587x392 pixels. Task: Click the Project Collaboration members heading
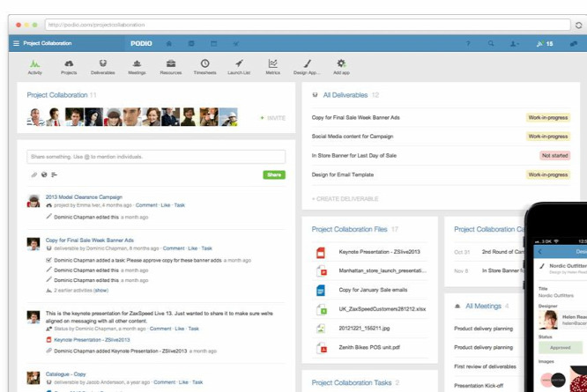[57, 95]
